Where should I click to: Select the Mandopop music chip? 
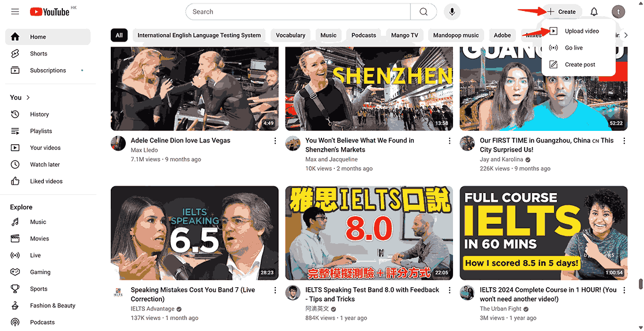[x=456, y=35]
